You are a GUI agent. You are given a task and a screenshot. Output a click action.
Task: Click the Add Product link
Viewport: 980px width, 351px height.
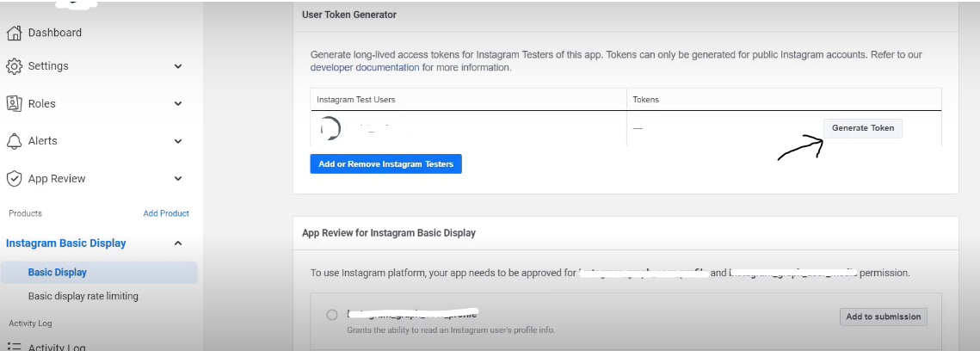click(166, 213)
